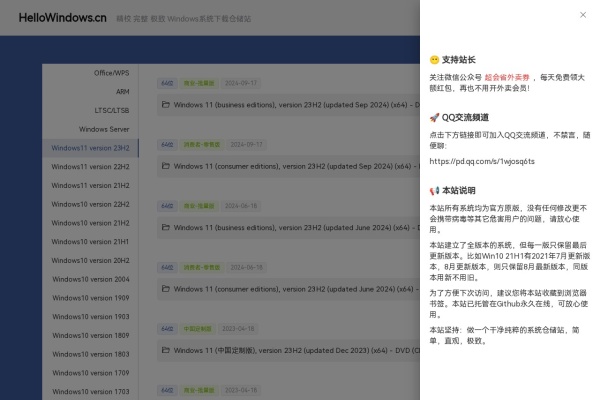This screenshot has width=600, height=400.
Task: Click folder icon of Sep 2024 business edition
Action: click(166, 104)
